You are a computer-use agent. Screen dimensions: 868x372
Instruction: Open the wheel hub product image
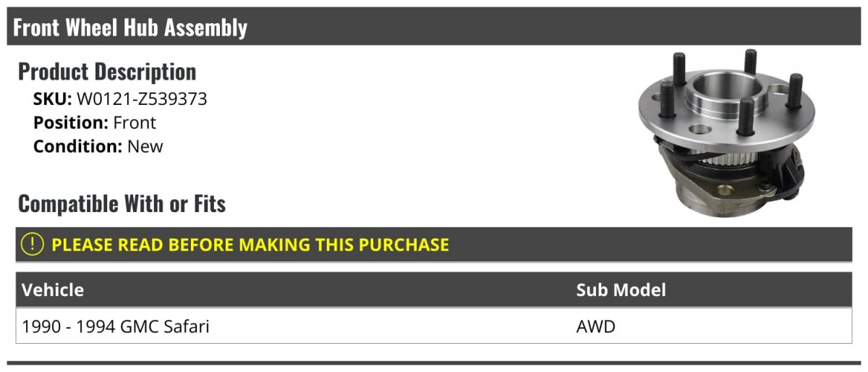726,132
